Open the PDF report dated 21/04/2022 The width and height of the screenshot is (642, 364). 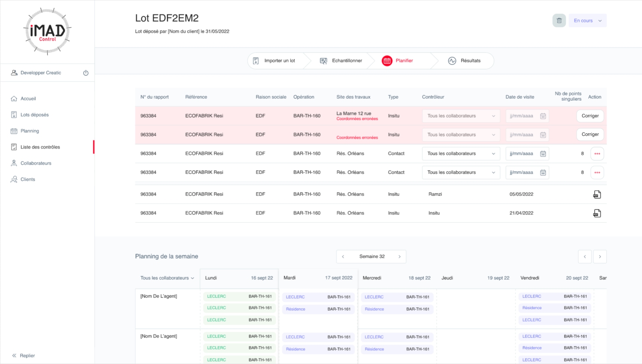pos(597,213)
